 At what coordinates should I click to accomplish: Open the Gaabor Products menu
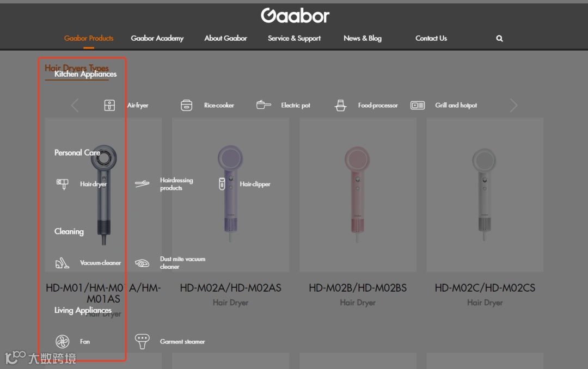click(89, 38)
